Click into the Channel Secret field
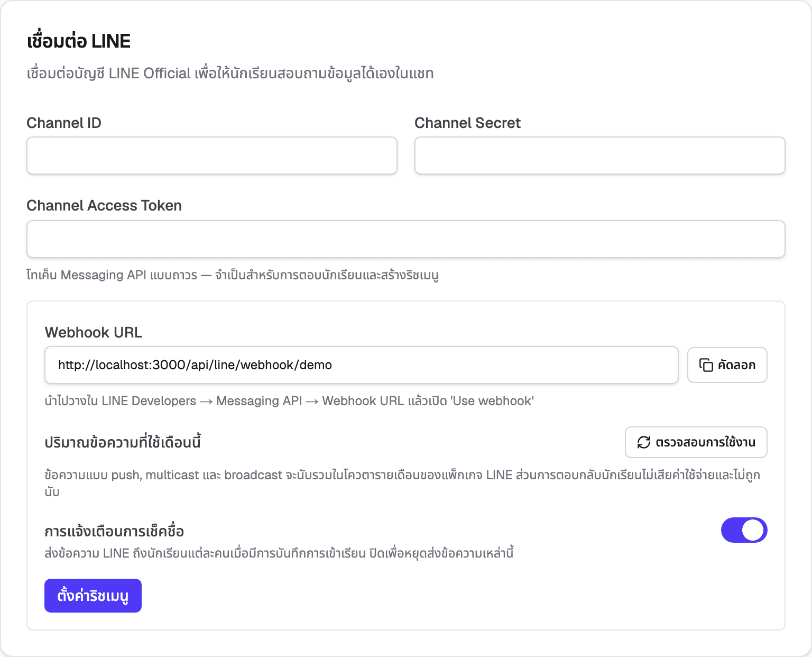The width and height of the screenshot is (812, 657). point(600,156)
